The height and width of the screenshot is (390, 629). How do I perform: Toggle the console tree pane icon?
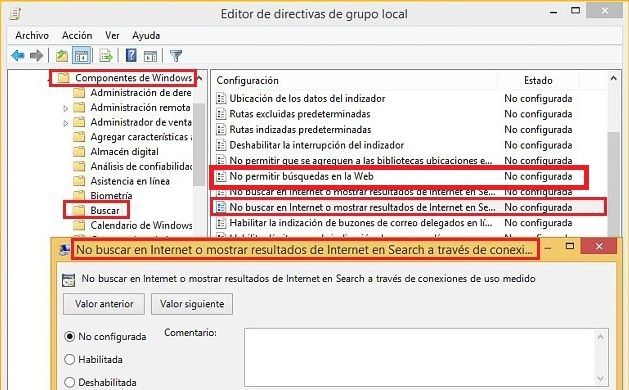[x=81, y=56]
